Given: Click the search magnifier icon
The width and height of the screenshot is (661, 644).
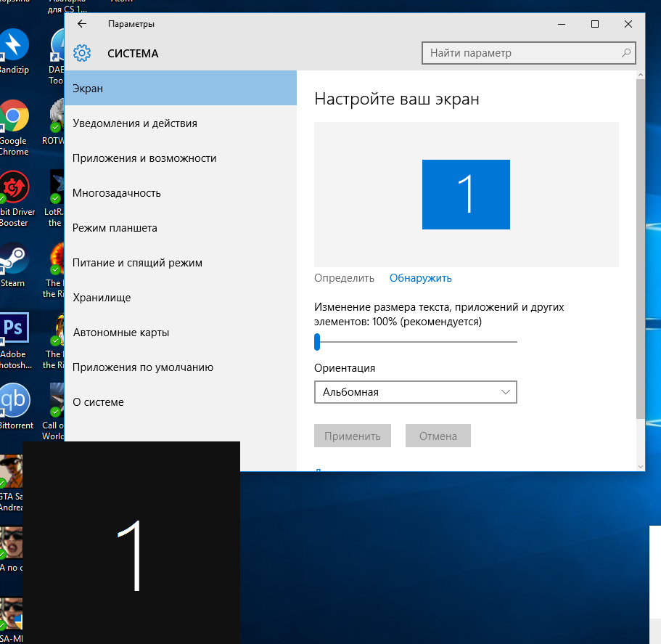Looking at the screenshot, I should tap(625, 53).
